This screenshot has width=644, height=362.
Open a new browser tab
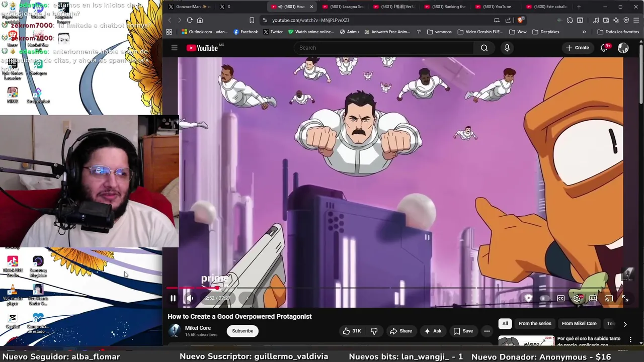pyautogui.click(x=579, y=7)
